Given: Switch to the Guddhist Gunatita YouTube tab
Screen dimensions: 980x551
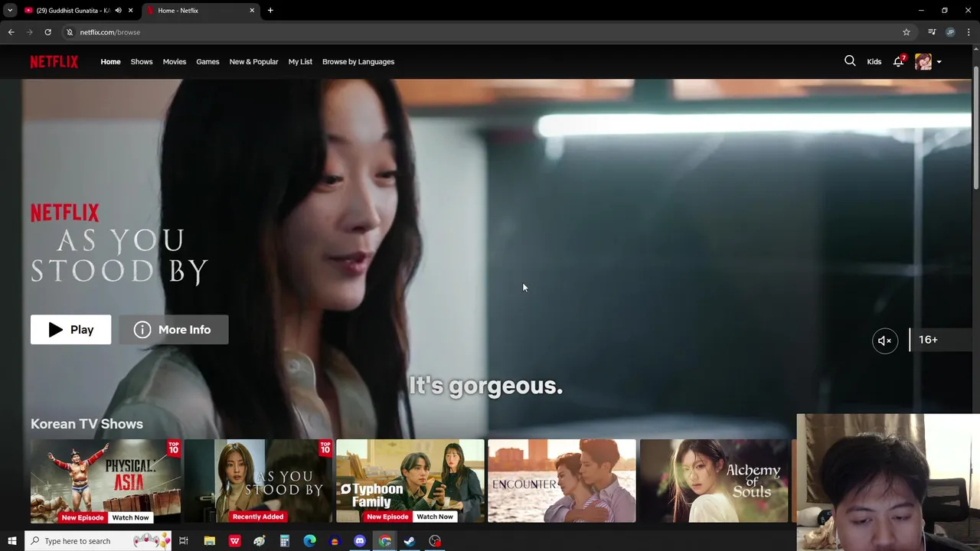Looking at the screenshot, I should pos(73,11).
